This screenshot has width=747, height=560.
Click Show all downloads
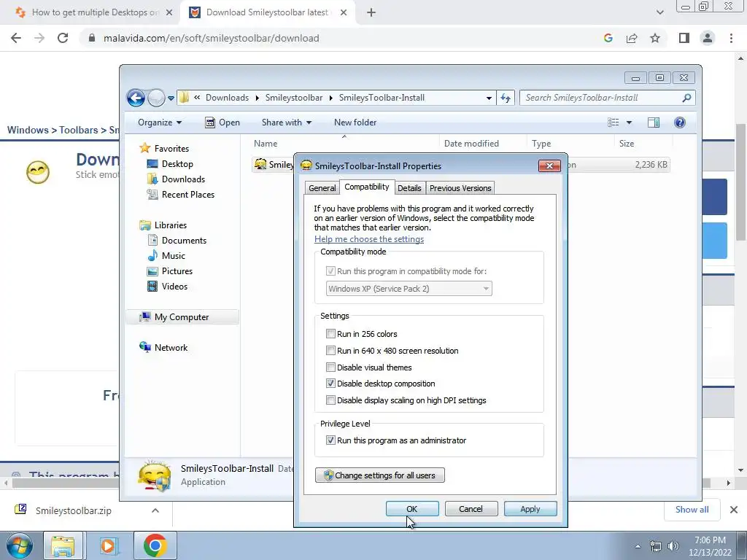click(x=692, y=510)
